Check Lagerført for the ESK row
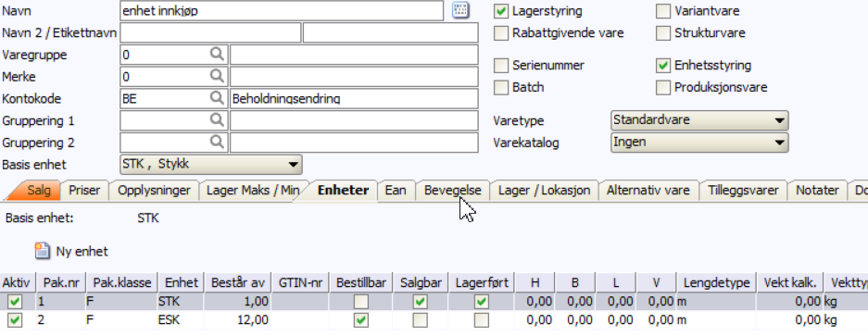This screenshot has height=336, width=868. (482, 320)
